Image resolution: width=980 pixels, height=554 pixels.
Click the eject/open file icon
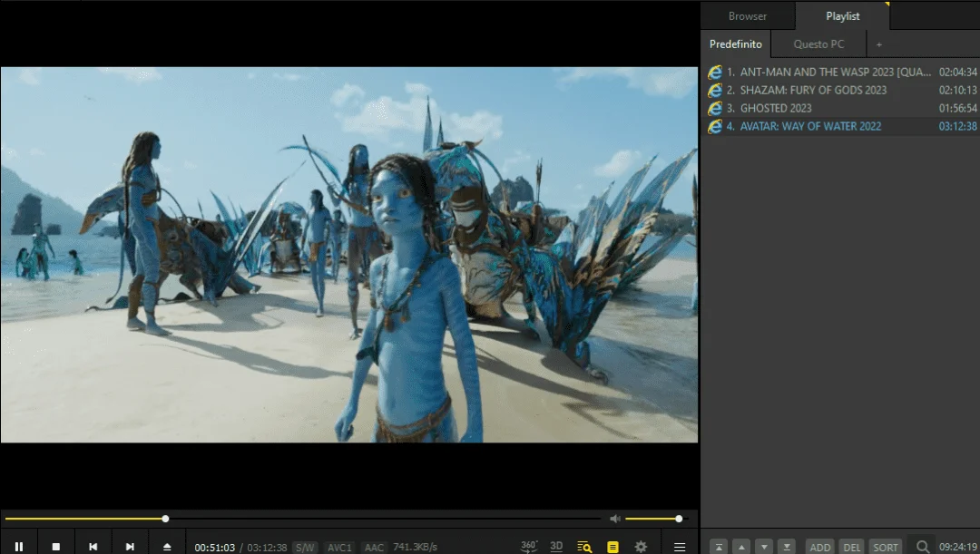point(167,547)
